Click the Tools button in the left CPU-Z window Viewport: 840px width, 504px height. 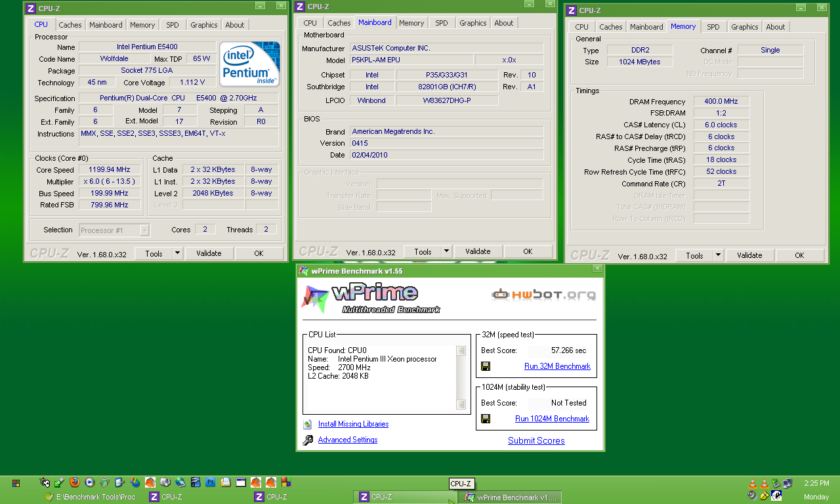[x=154, y=253]
